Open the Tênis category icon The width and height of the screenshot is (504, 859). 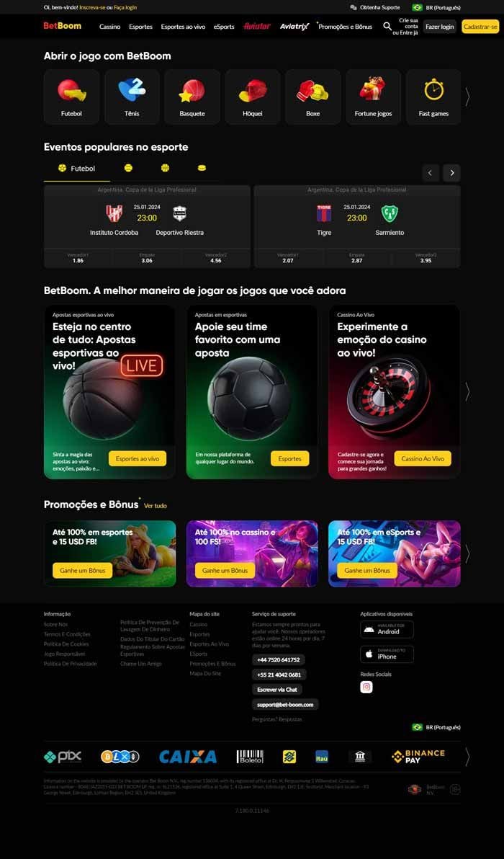click(132, 90)
